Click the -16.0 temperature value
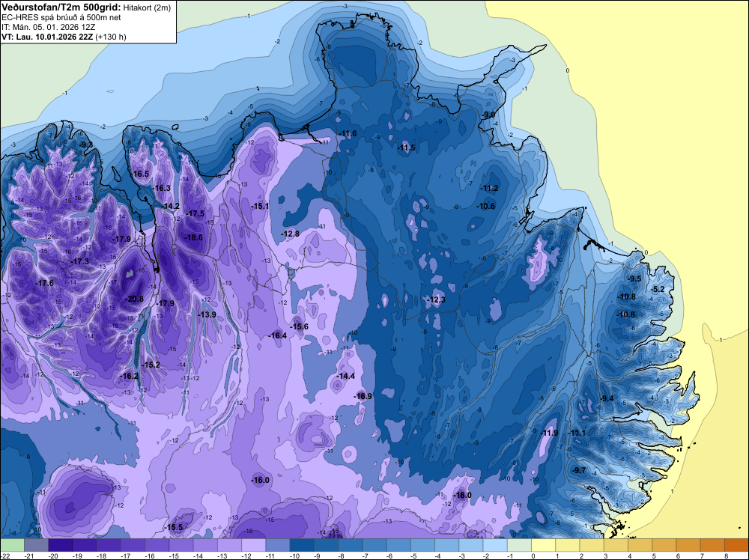Viewport: 749px width, 560px height. point(261,481)
